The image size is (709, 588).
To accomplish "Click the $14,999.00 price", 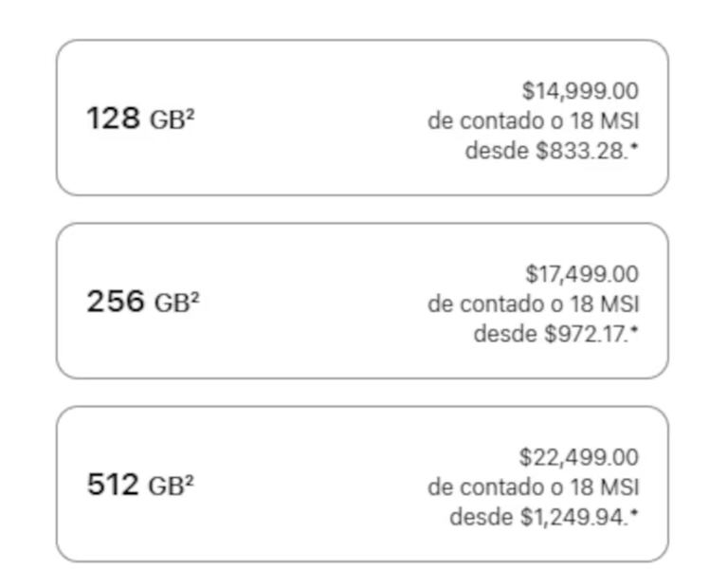I will [580, 91].
